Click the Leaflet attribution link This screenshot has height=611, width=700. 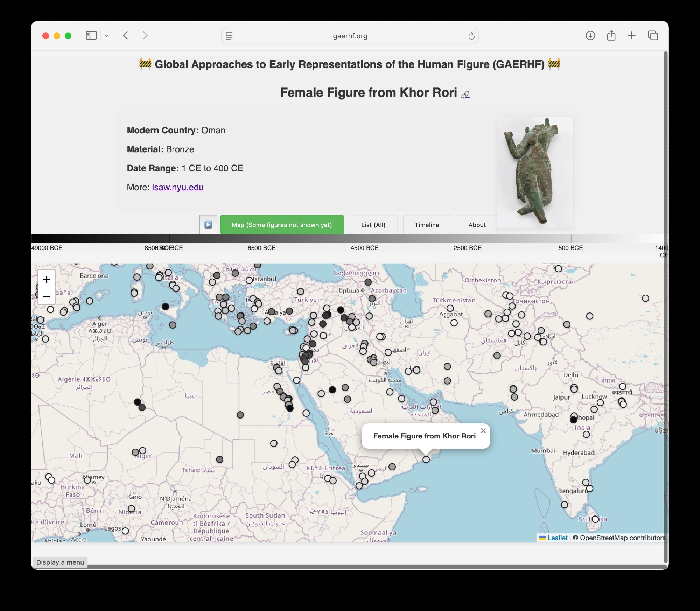(557, 538)
